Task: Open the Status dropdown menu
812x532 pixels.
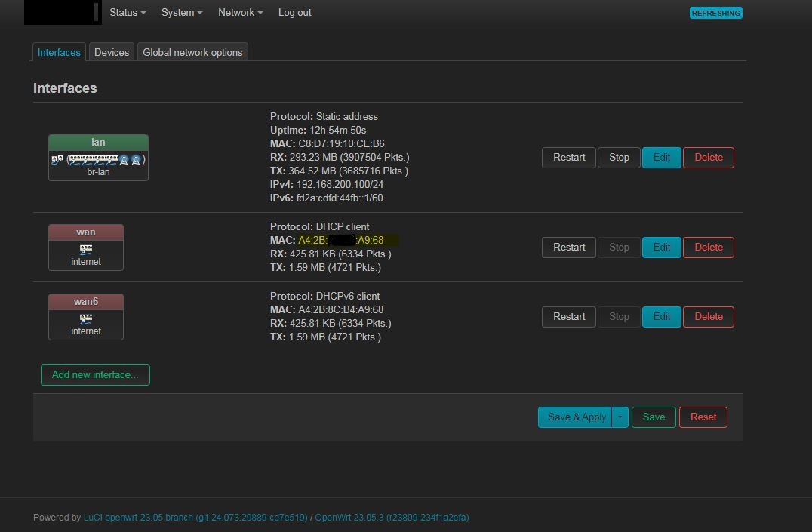Action: click(128, 13)
